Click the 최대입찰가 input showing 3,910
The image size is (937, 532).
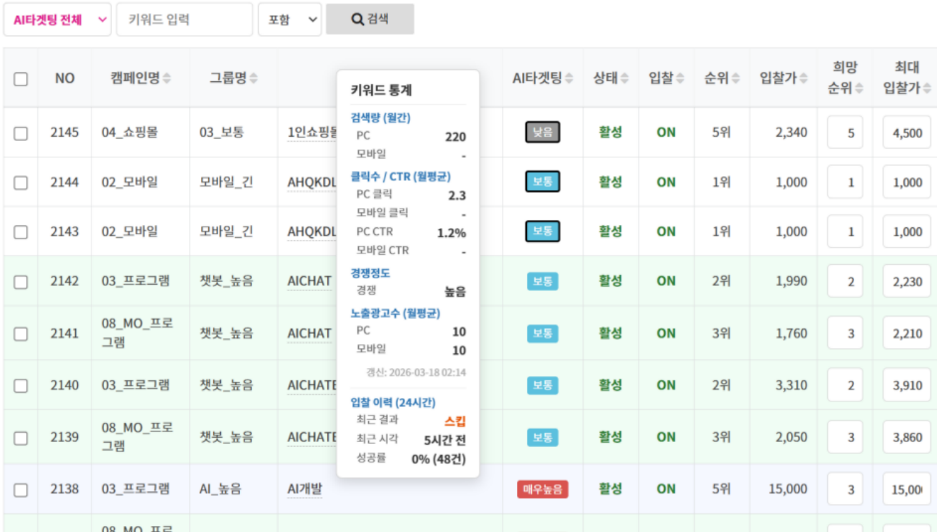click(x=907, y=386)
